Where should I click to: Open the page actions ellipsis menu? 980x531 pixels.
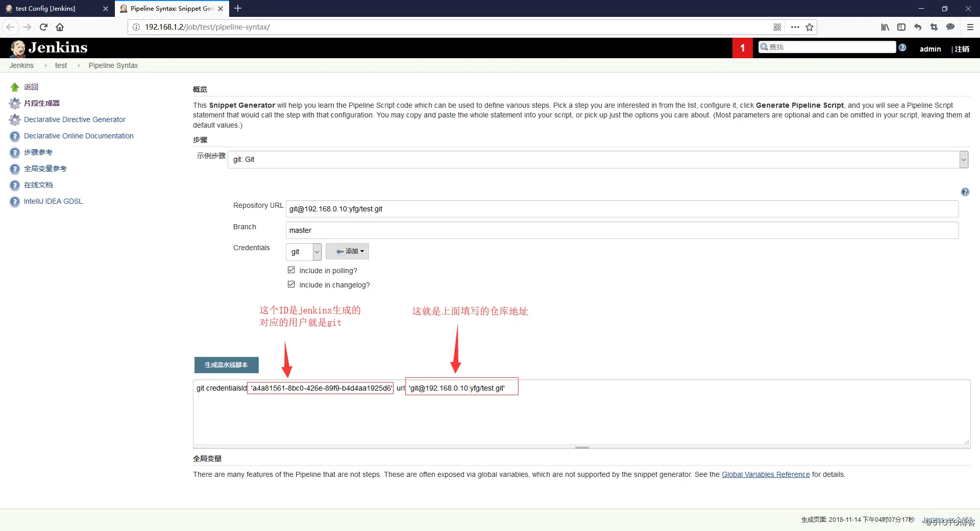pyautogui.click(x=795, y=27)
